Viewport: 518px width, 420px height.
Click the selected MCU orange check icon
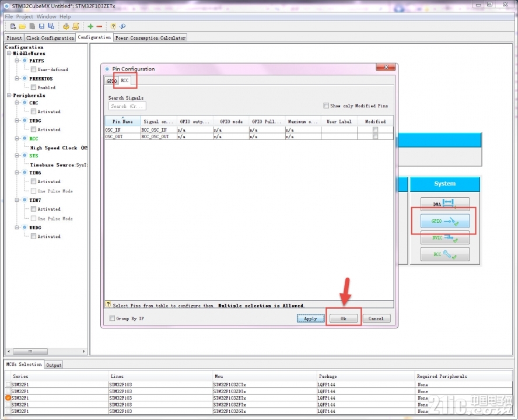(x=8, y=398)
